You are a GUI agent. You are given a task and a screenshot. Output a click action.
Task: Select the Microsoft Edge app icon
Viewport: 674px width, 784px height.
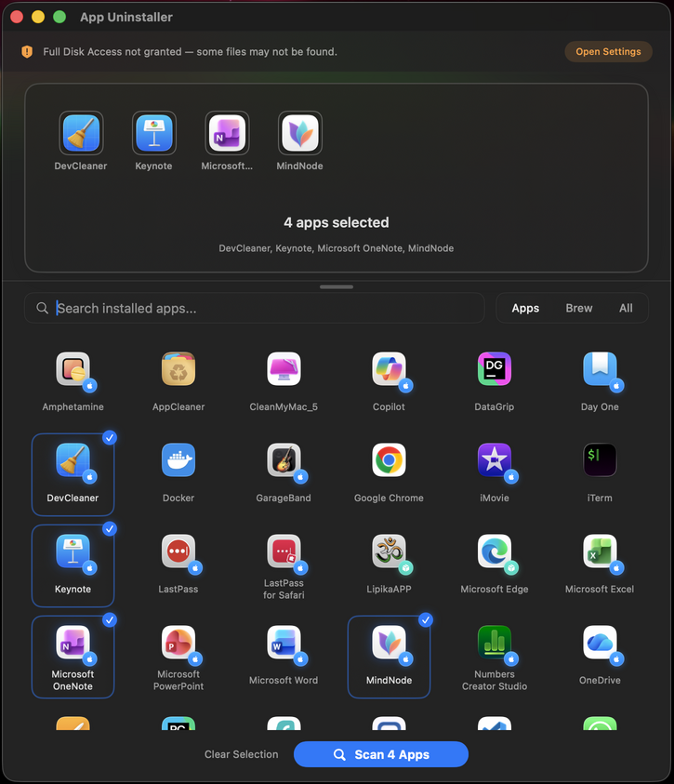pyautogui.click(x=495, y=551)
